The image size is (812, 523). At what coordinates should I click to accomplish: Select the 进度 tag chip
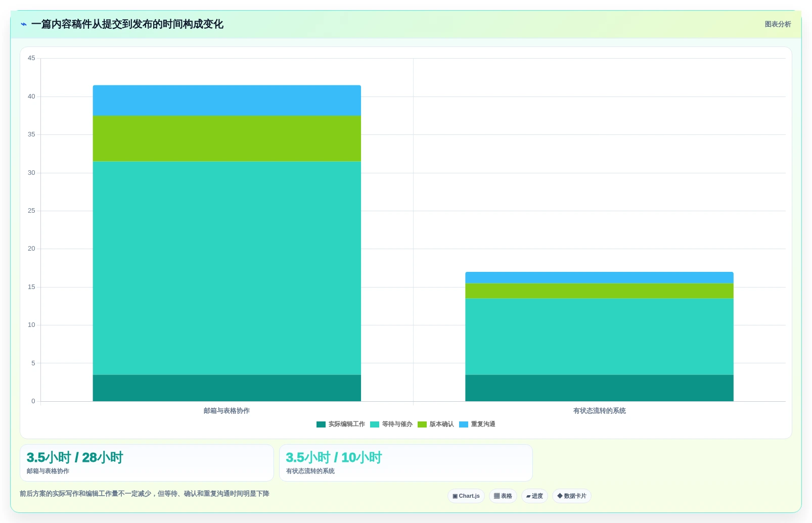pos(534,496)
